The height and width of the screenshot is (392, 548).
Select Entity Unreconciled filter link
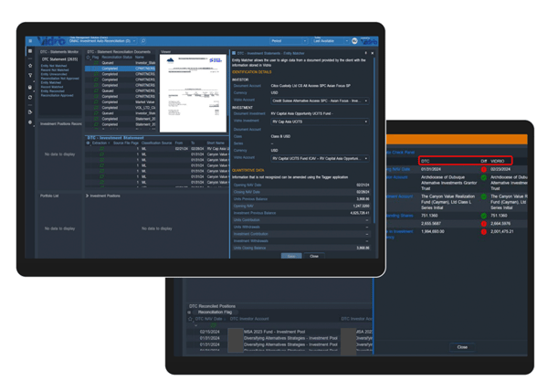pos(54,74)
